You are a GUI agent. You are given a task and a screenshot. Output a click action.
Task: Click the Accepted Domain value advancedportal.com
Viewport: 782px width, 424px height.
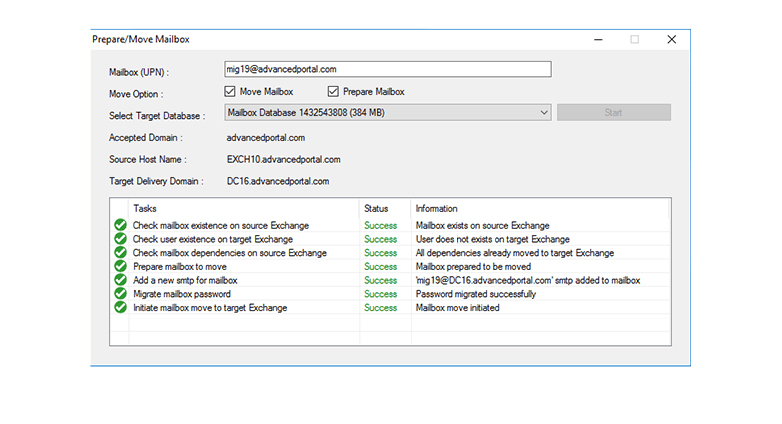coord(266,138)
